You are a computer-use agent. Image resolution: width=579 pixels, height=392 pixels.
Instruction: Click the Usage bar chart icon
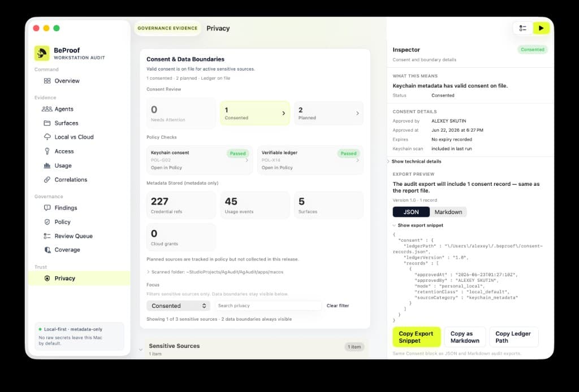(47, 165)
